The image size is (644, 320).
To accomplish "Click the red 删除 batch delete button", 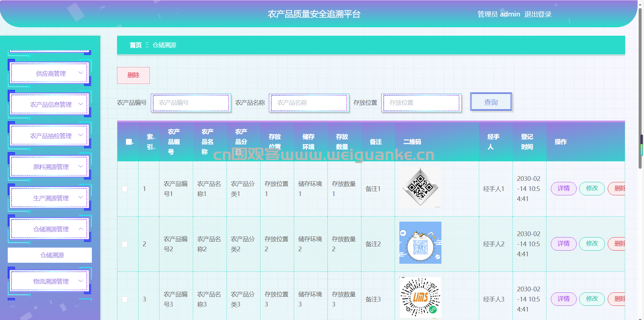I will 133,75.
